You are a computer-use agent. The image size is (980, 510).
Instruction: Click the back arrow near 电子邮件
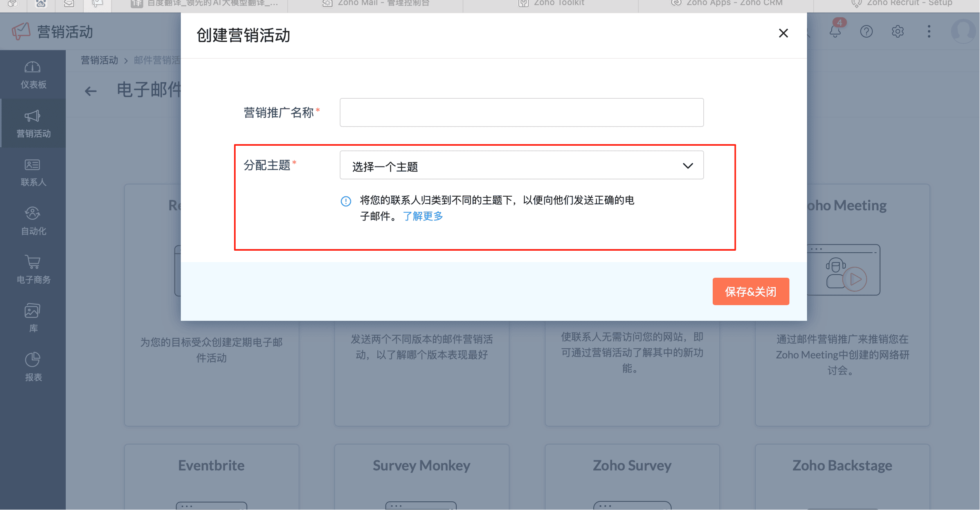[90, 90]
